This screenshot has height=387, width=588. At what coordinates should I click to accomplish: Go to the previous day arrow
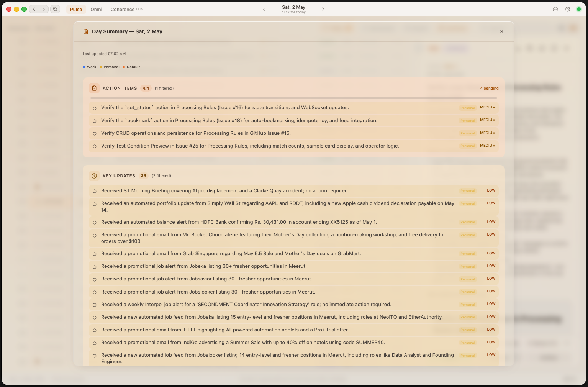(264, 9)
